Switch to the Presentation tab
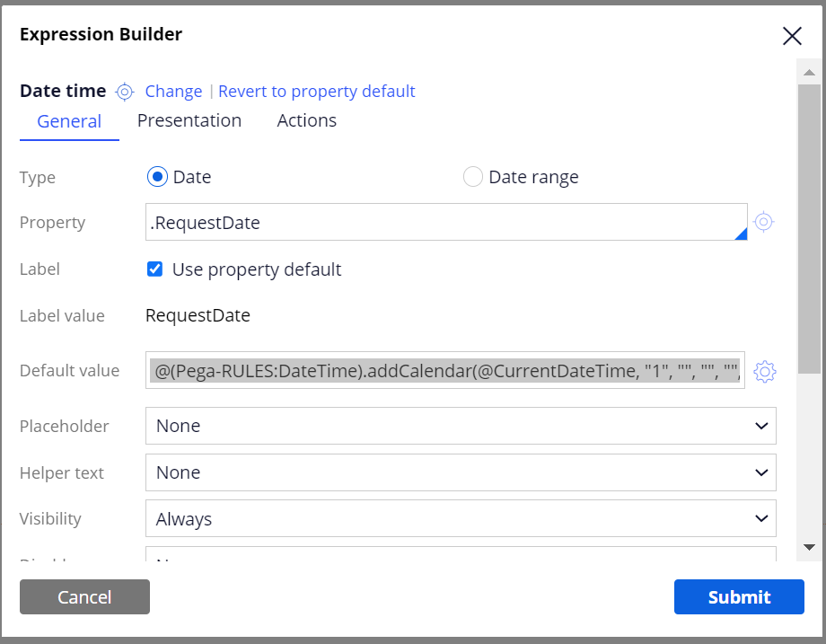Image resolution: width=826 pixels, height=644 pixels. pyautogui.click(x=189, y=119)
